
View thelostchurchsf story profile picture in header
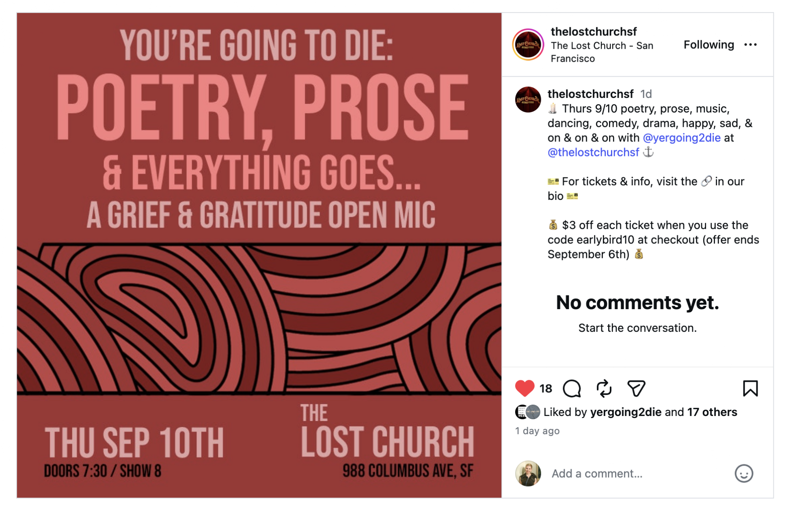coord(528,45)
